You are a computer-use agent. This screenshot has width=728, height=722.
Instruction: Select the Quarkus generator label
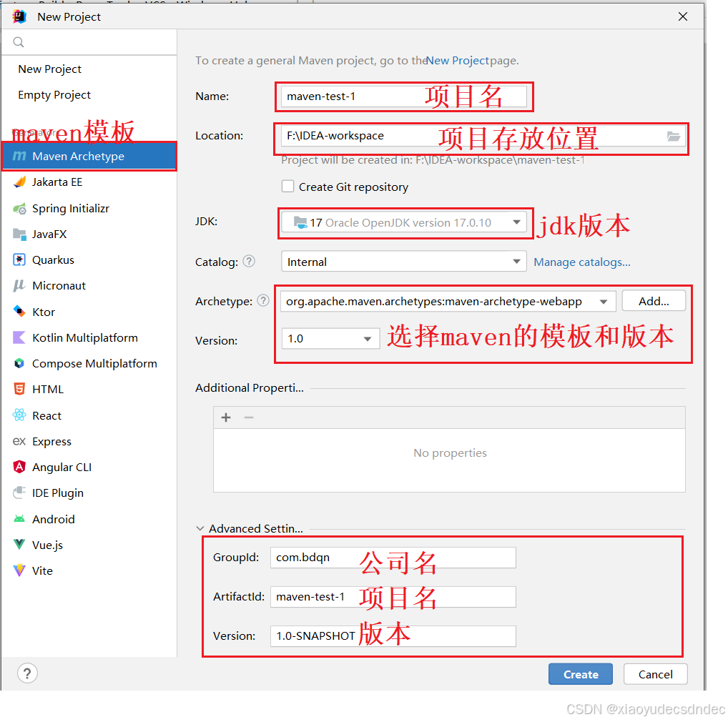[53, 259]
